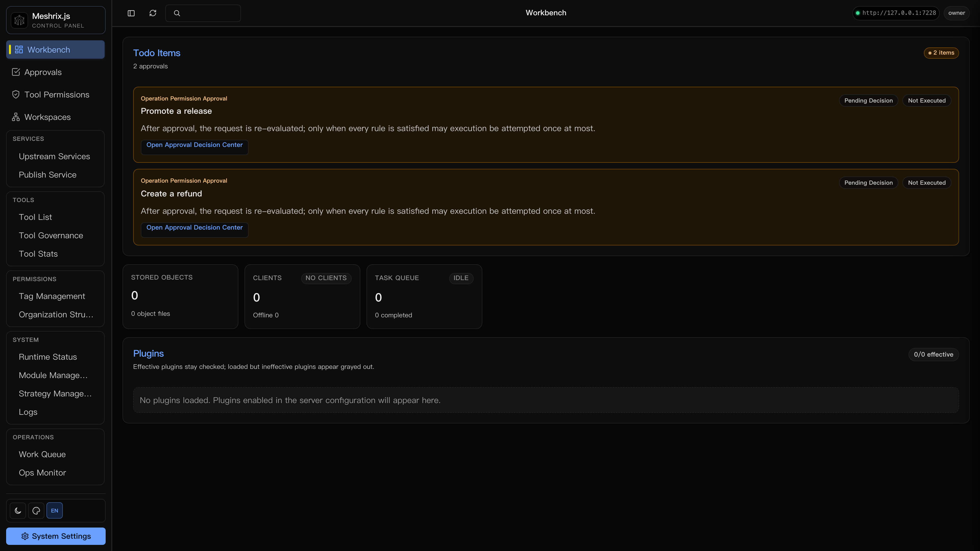Screen dimensions: 980x551
Task: Open Work Queue
Action: (42, 454)
